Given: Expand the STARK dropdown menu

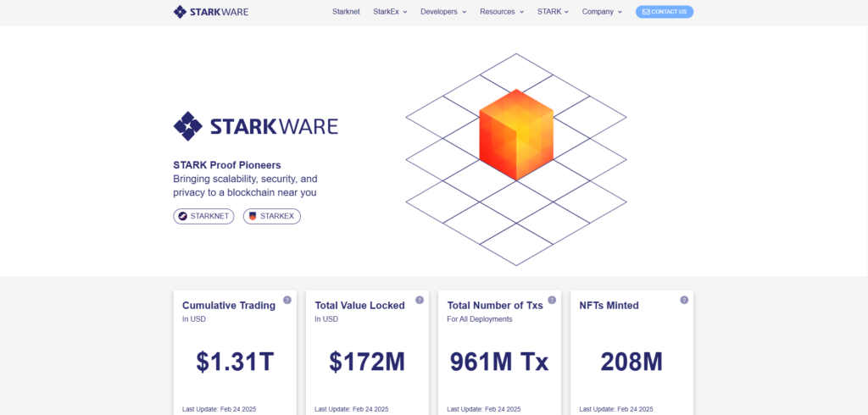Looking at the screenshot, I should point(553,12).
